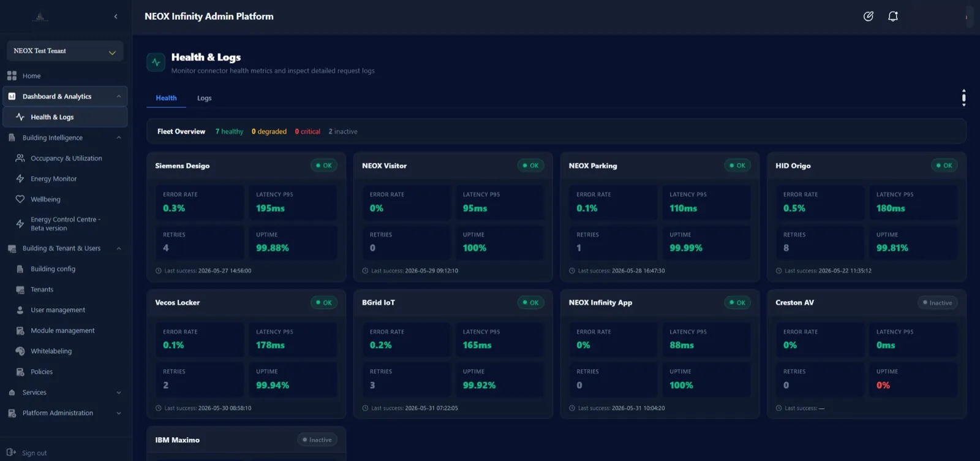Filter by 7 healthy in Fleet Overview

[229, 132]
